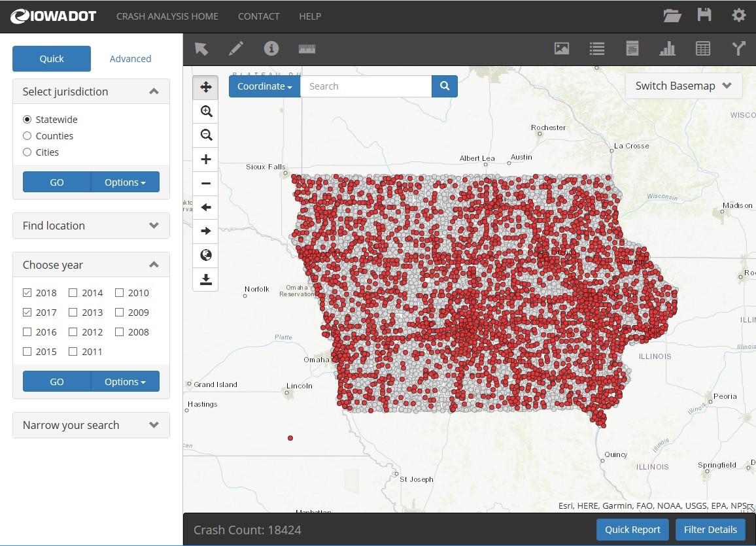The width and height of the screenshot is (756, 546).
Task: Click into the map Search field
Action: pyautogui.click(x=366, y=86)
